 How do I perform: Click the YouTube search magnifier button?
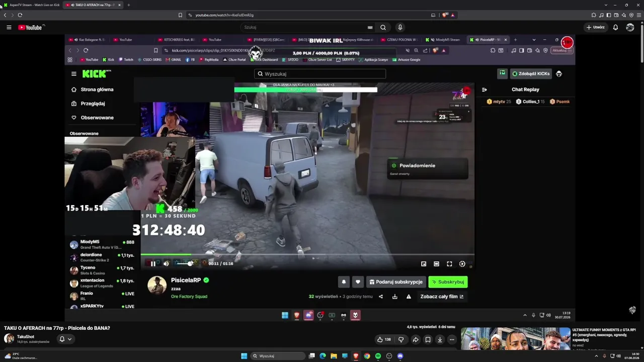click(x=383, y=27)
